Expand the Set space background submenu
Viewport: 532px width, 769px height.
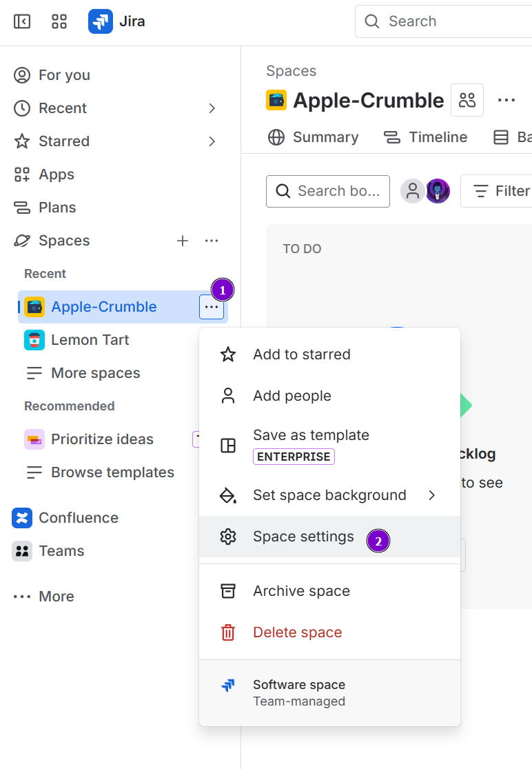click(432, 495)
